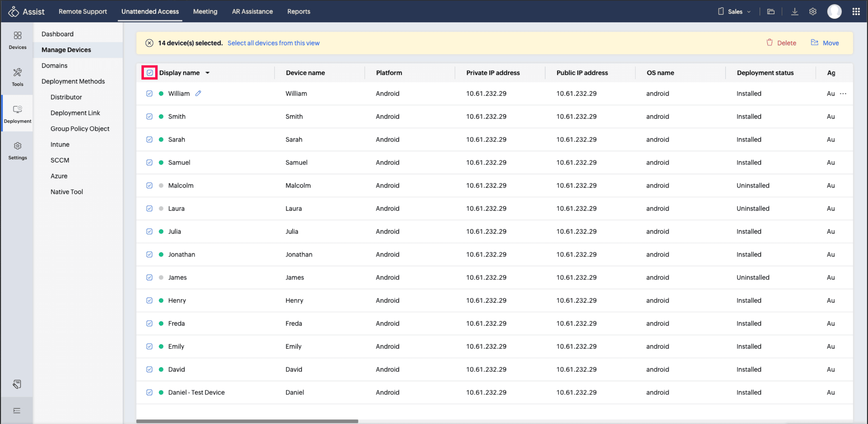Uncheck the checkbox for Malcolm
Image resolution: width=868 pixels, height=424 pixels.
point(149,185)
